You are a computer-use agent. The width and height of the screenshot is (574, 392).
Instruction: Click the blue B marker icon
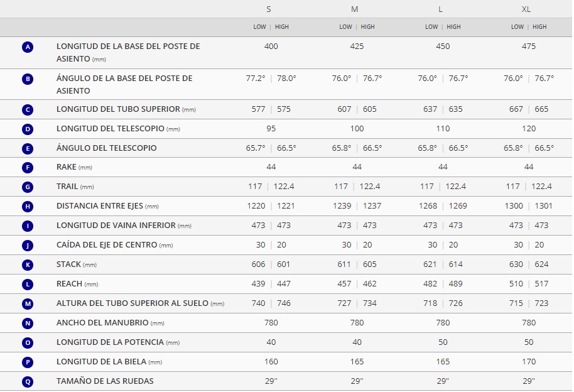point(28,79)
